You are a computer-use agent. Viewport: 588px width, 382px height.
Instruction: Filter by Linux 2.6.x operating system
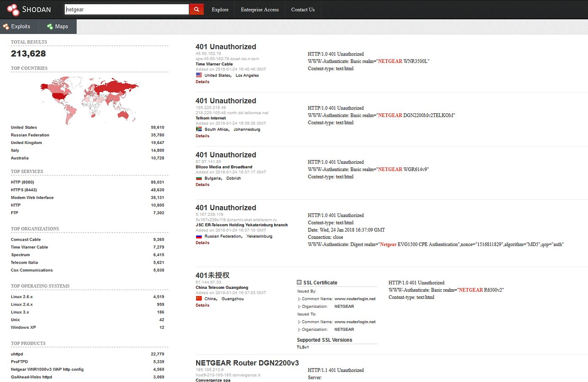click(x=22, y=297)
